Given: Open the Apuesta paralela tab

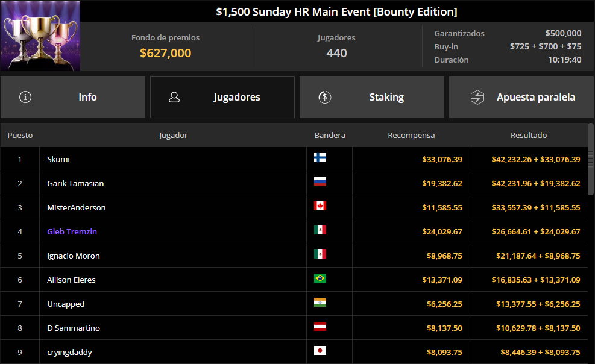Looking at the screenshot, I should tap(521, 97).
